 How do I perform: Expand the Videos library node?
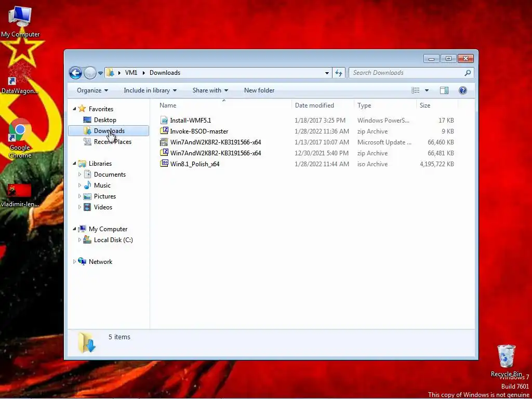(x=79, y=207)
